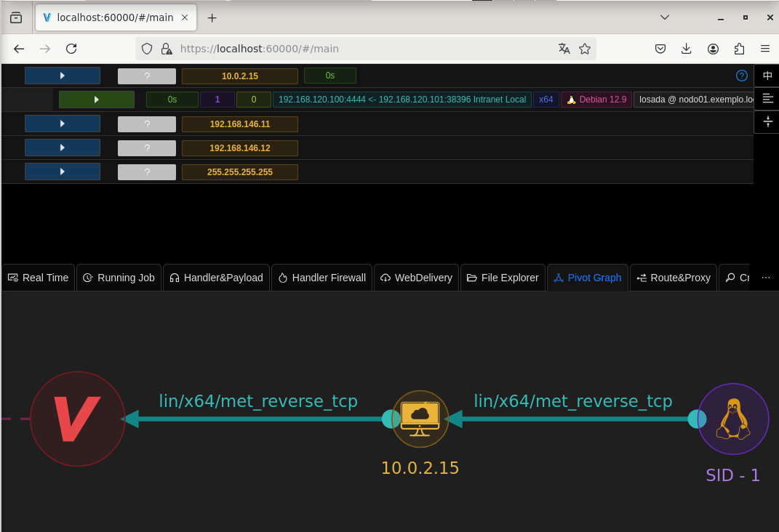Select the Pivot Graph tab
This screenshot has width=779, height=532.
pos(588,278)
